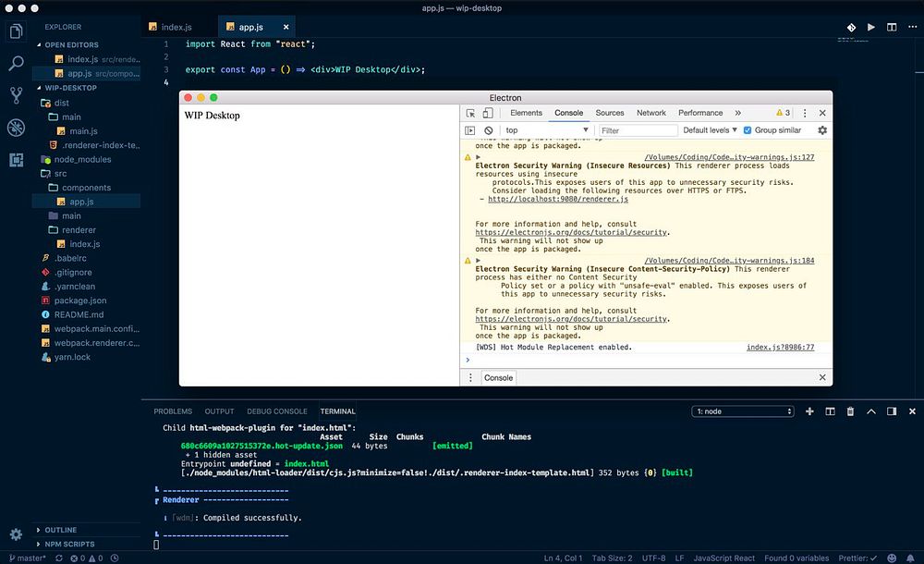Open the Default levels dropdown

coord(711,130)
